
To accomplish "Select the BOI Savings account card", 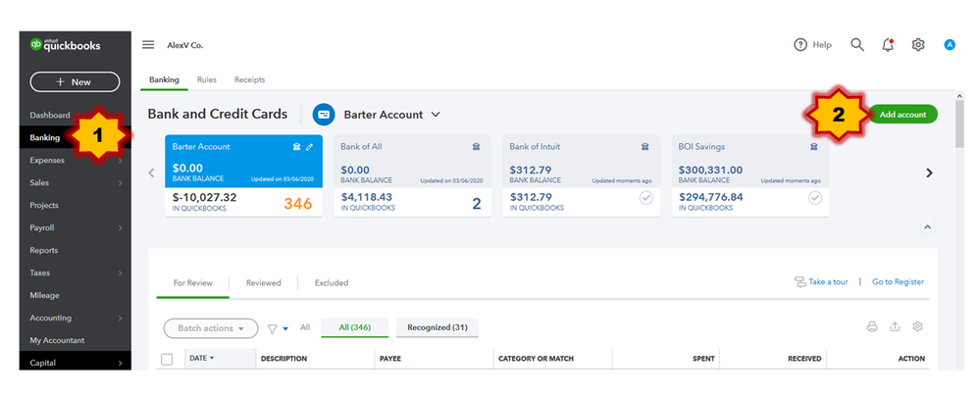I will 750,176.
